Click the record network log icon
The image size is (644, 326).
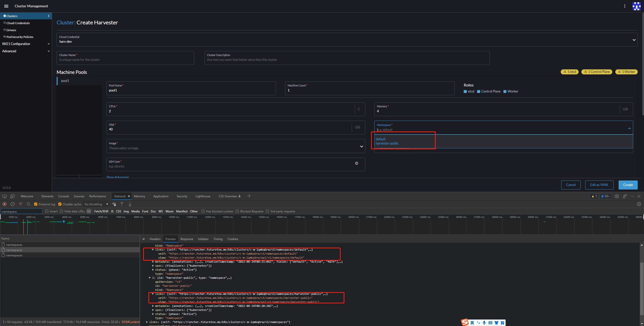pos(5,204)
